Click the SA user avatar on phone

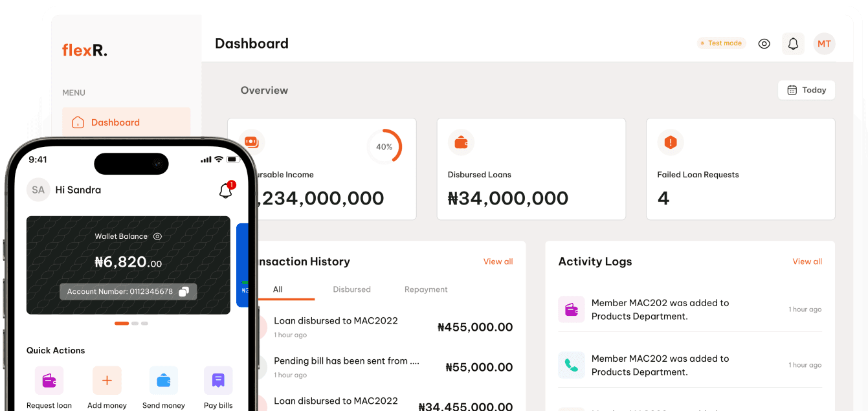[38, 190]
